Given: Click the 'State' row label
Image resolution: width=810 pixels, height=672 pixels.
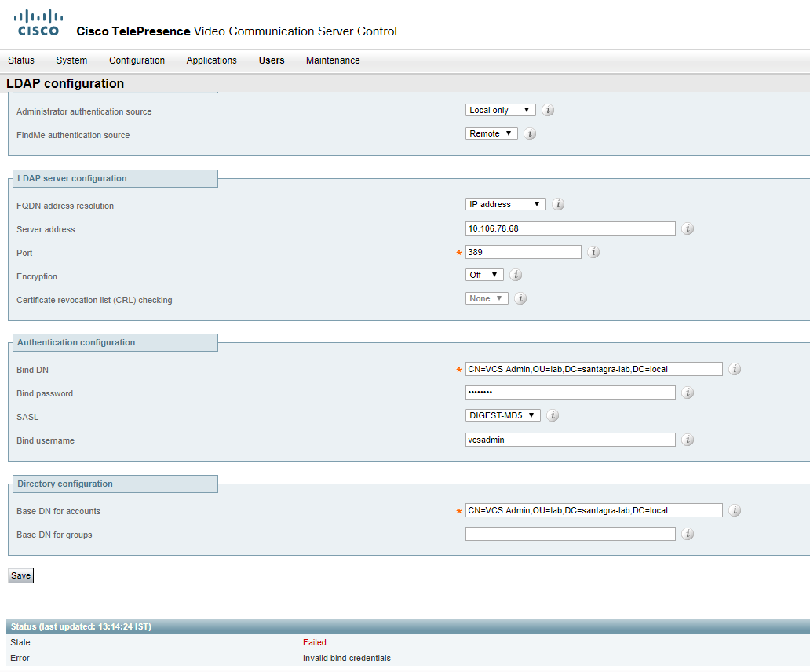Looking at the screenshot, I should pyautogui.click(x=20, y=642).
